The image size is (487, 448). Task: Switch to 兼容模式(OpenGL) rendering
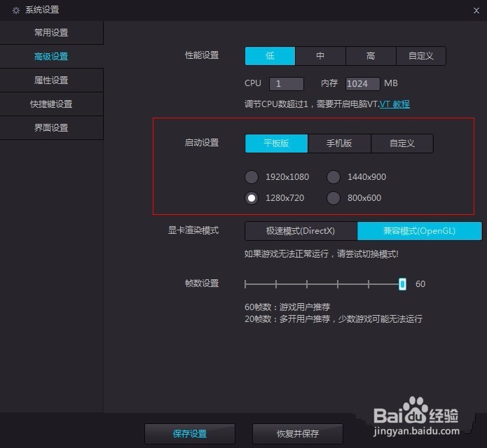420,231
